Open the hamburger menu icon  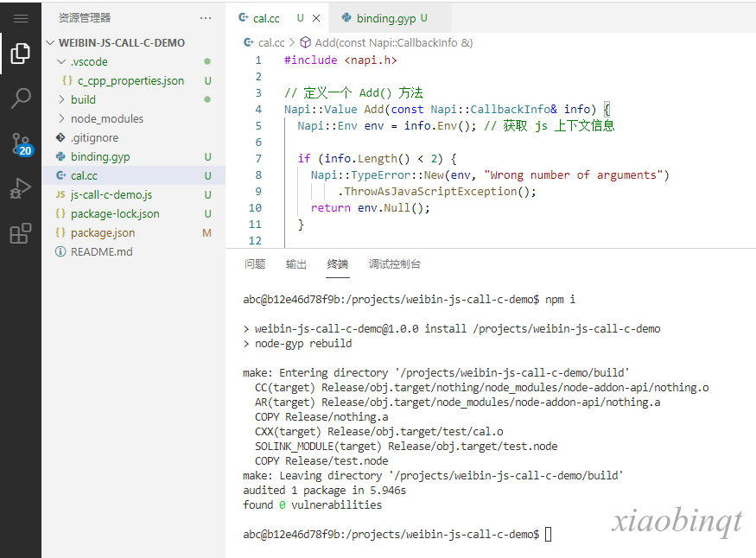pos(21,18)
